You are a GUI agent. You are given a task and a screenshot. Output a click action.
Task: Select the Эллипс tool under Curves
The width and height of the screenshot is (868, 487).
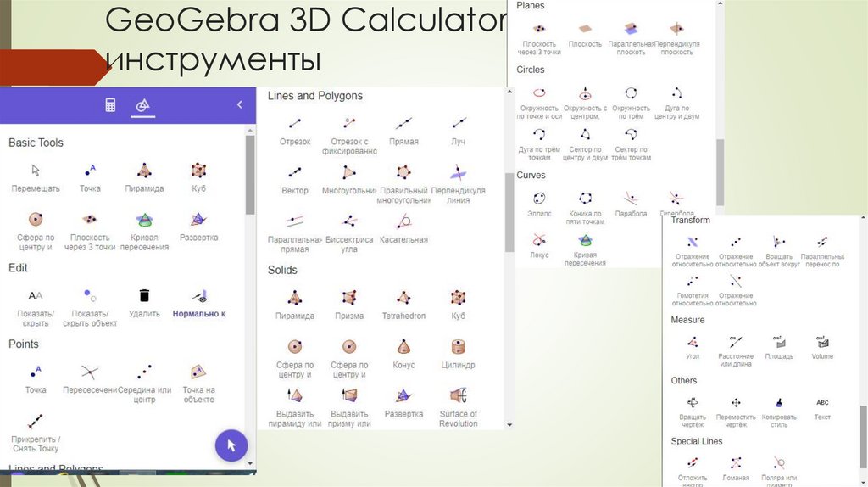coord(539,204)
